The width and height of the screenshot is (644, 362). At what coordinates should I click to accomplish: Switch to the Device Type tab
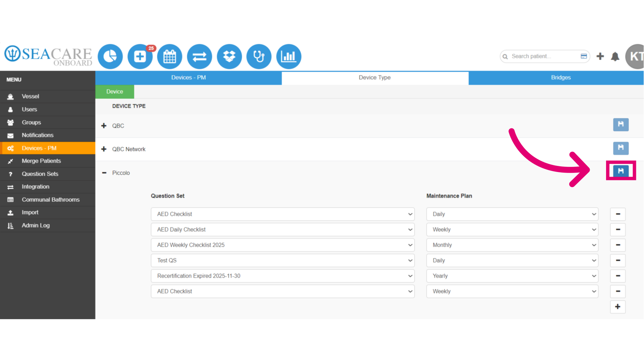(x=375, y=77)
